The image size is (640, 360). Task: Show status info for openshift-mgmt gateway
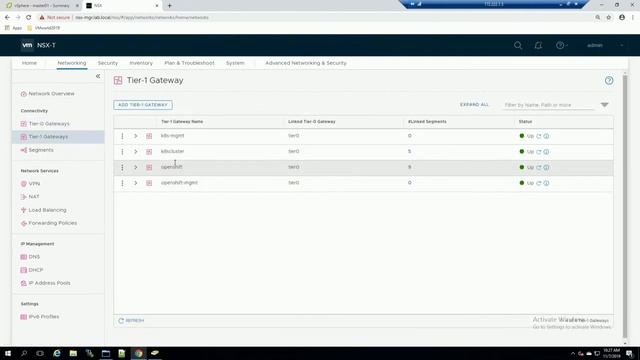coord(546,183)
